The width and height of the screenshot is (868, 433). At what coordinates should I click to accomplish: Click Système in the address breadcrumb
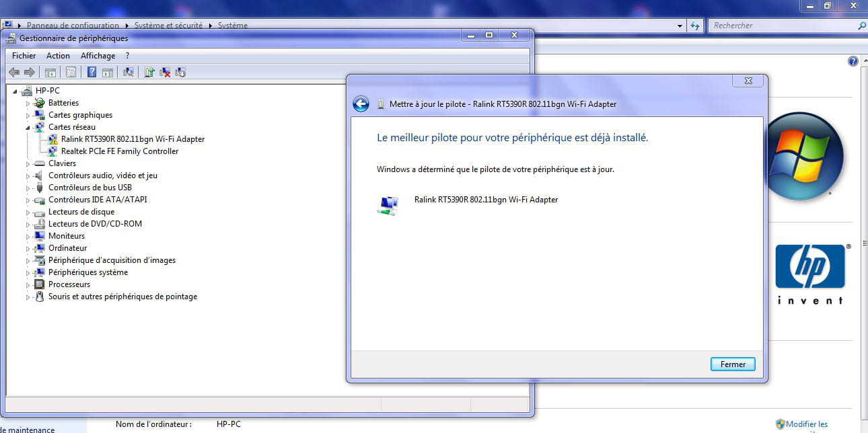232,26
